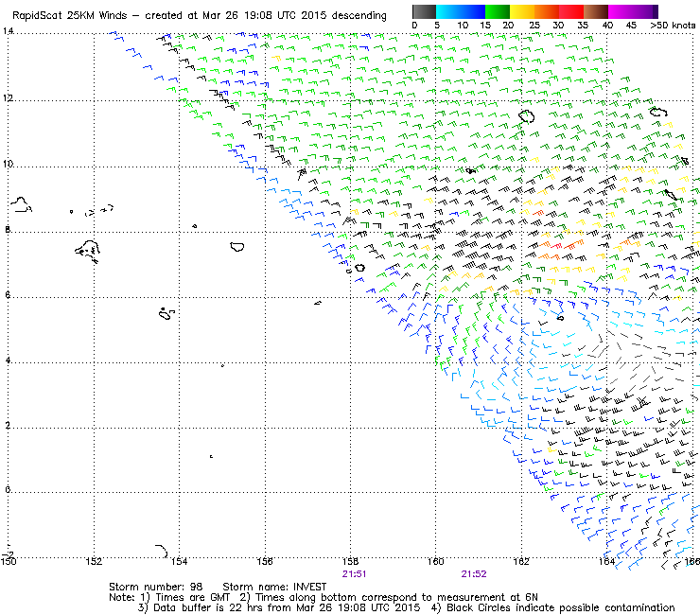Click the green 15-20 knots legend swatch
Viewport: 700px width, 615px height.
(498, 11)
